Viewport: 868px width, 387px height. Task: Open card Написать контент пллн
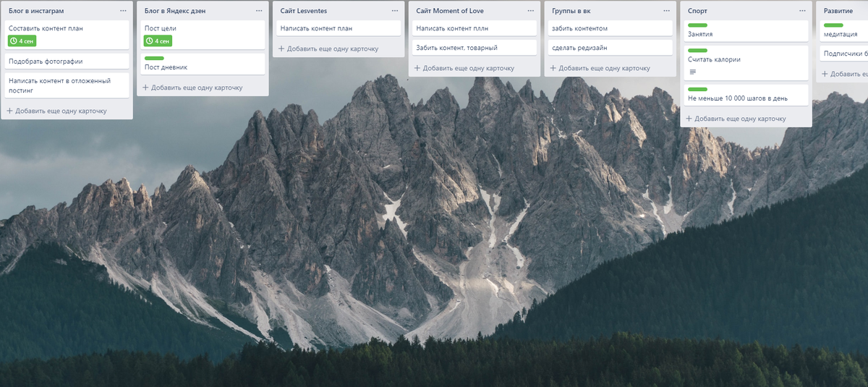click(475, 28)
